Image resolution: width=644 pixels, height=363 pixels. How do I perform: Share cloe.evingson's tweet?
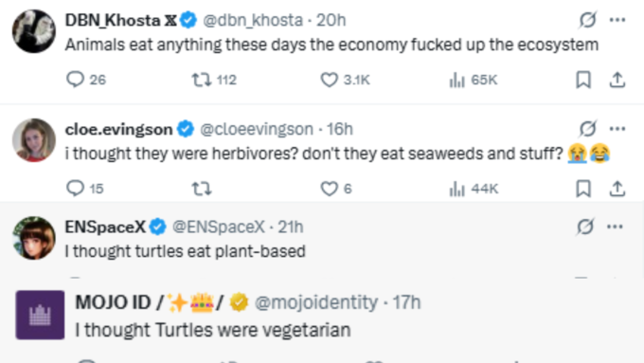click(617, 189)
